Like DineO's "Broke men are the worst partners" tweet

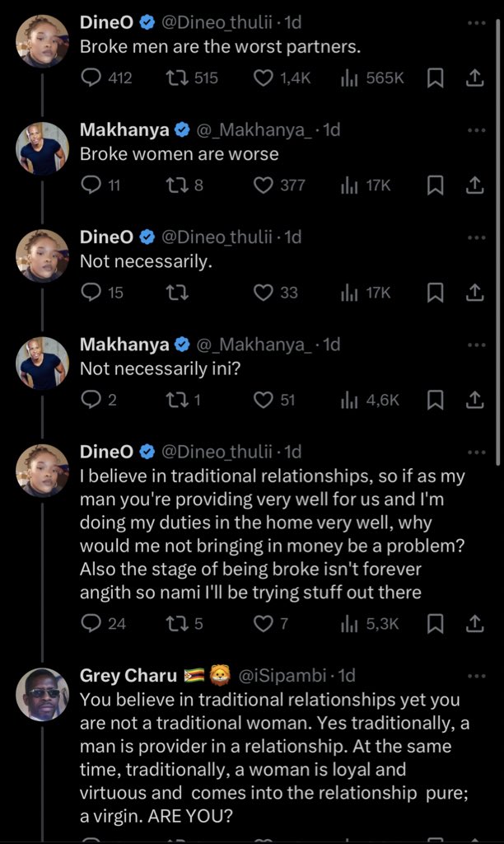point(263,78)
